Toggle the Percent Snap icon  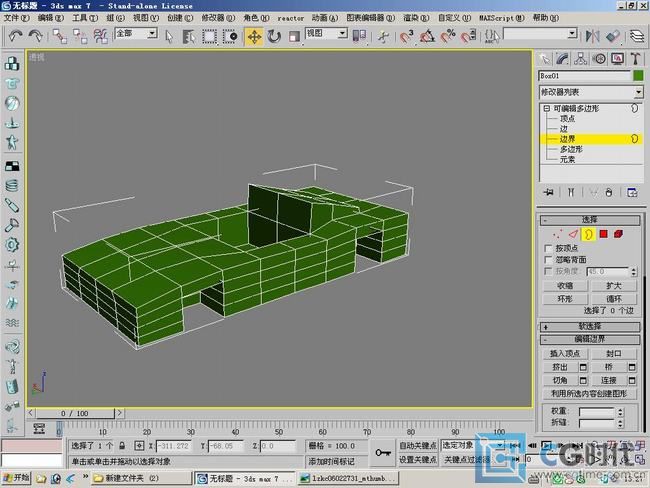click(x=448, y=36)
